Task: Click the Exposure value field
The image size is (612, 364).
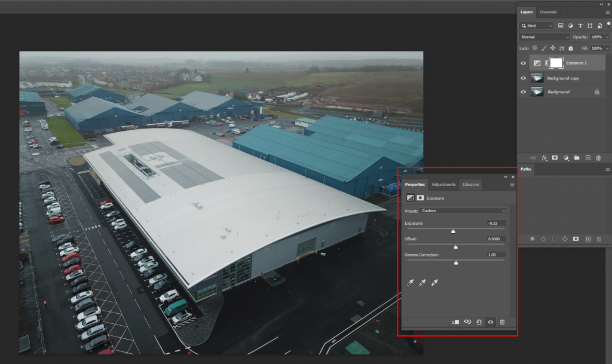Action: tap(497, 223)
